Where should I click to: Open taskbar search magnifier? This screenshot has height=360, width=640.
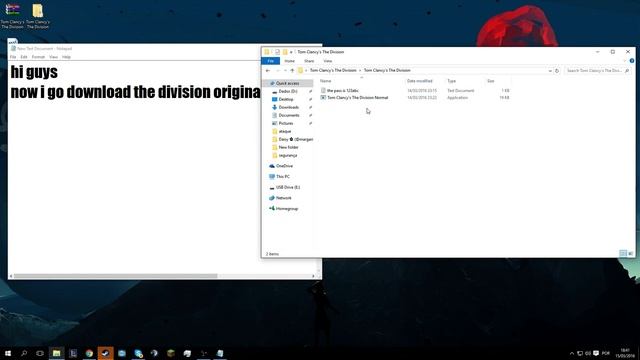24,353
